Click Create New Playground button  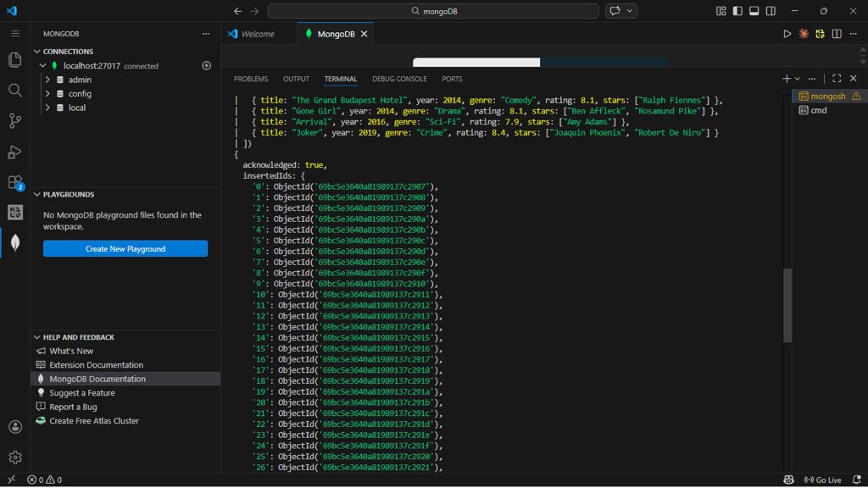click(x=125, y=248)
